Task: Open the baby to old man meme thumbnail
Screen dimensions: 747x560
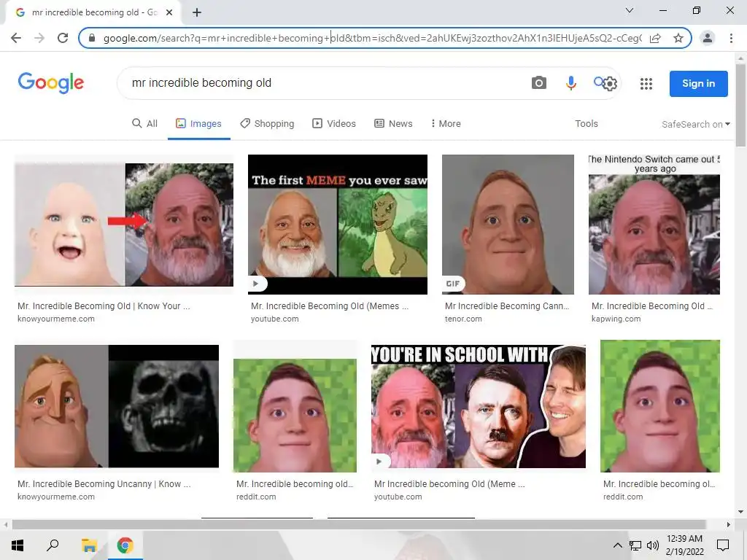Action: [x=124, y=225]
